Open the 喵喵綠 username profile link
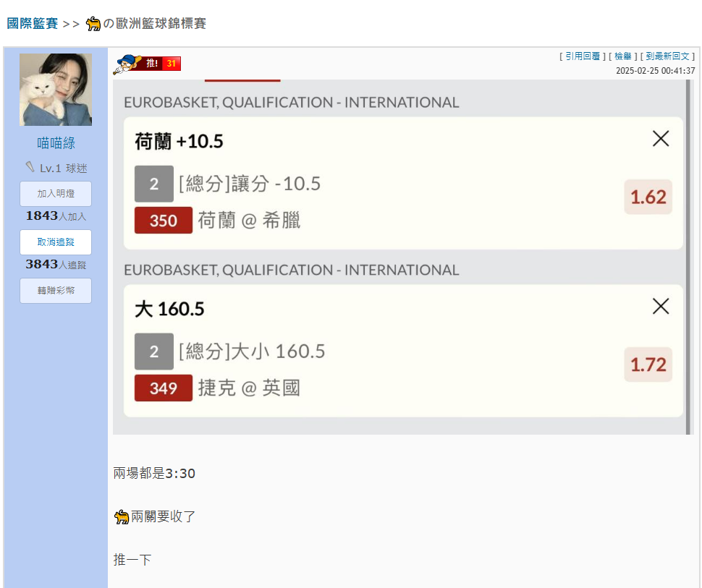Image resolution: width=702 pixels, height=588 pixels. tap(56, 143)
